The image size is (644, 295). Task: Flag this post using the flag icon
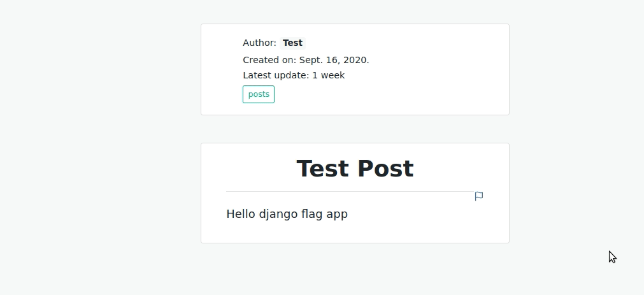(x=479, y=196)
